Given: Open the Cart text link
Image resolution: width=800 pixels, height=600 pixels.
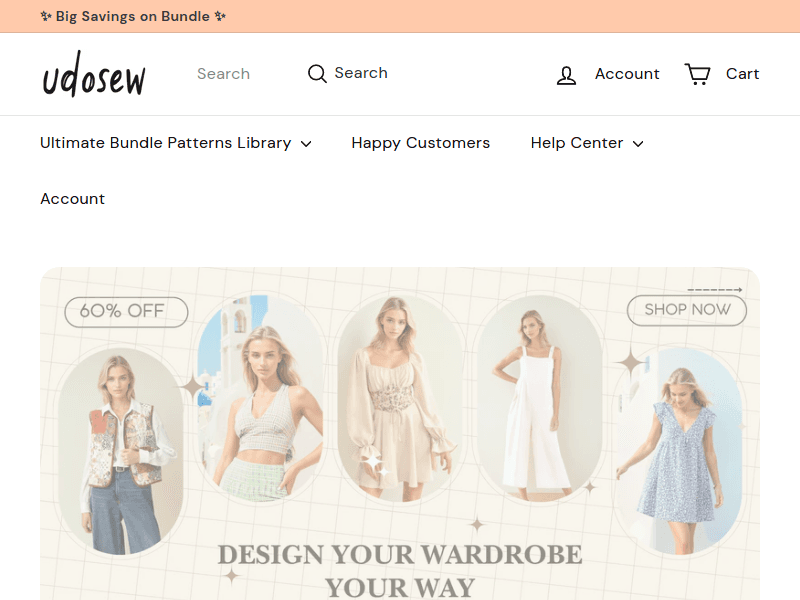Looking at the screenshot, I should (742, 74).
